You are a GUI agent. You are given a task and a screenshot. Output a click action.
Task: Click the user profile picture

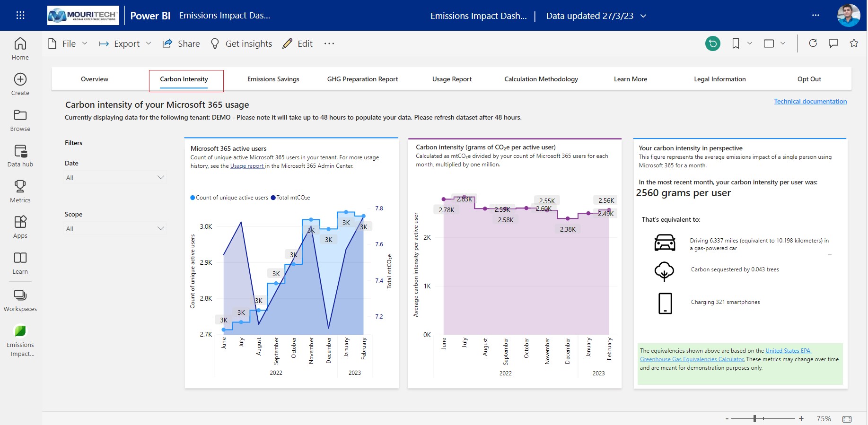click(849, 15)
